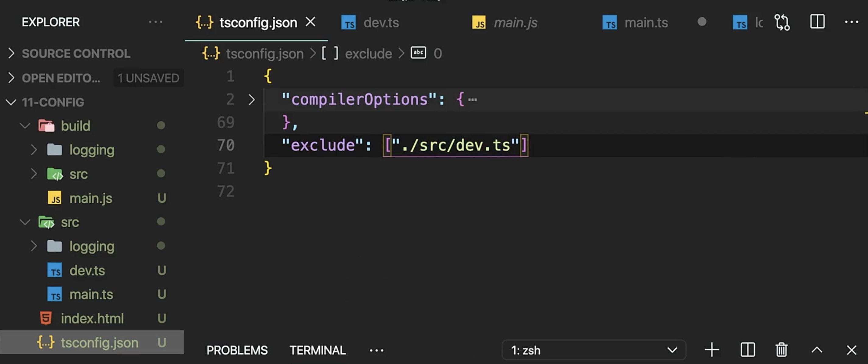Expand logging folder inside build

(92, 150)
